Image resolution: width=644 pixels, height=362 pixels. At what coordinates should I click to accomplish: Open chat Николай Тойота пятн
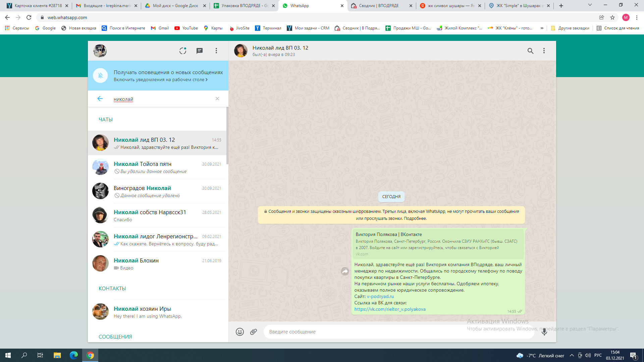click(x=158, y=167)
